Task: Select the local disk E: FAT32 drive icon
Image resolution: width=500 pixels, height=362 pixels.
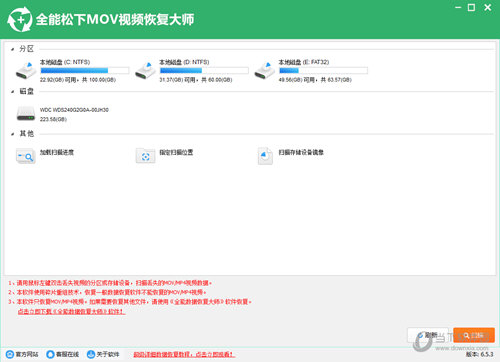Action: tap(265, 70)
